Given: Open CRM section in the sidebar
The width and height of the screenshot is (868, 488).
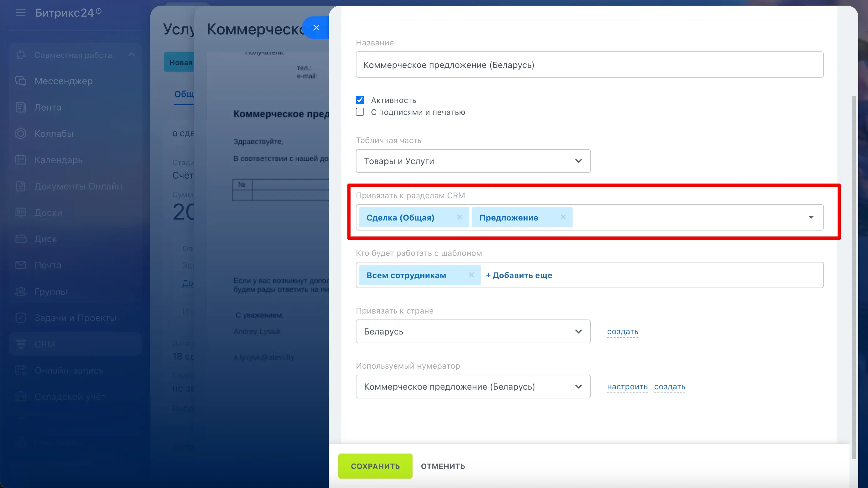Looking at the screenshot, I should (75, 344).
